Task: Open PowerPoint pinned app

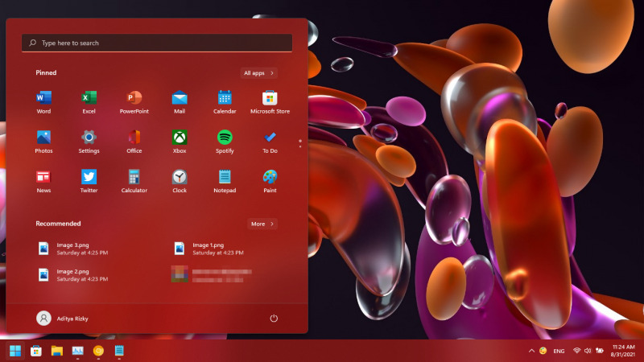Action: [134, 102]
